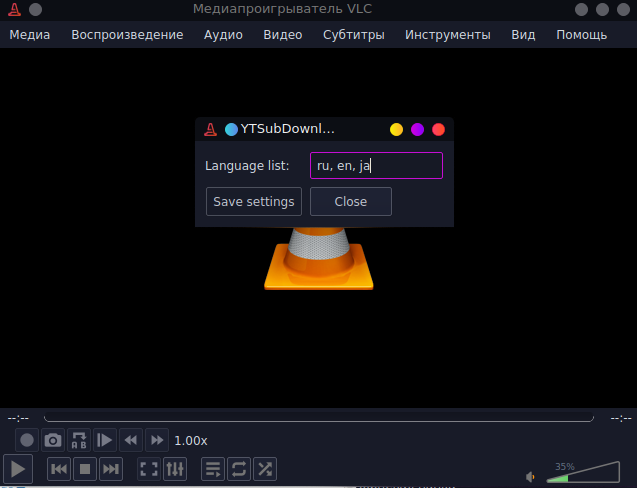Open the Видео menu
This screenshot has width=637, height=488.
tap(283, 35)
